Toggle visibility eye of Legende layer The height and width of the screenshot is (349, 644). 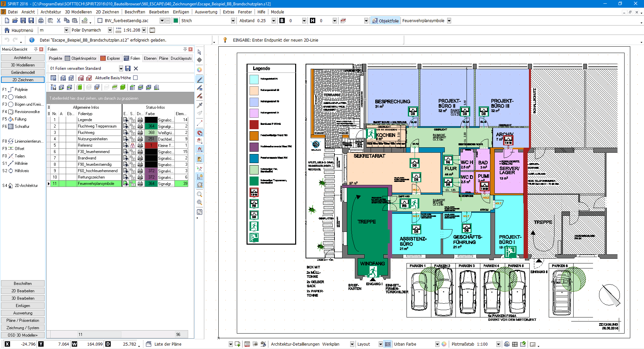click(x=126, y=120)
